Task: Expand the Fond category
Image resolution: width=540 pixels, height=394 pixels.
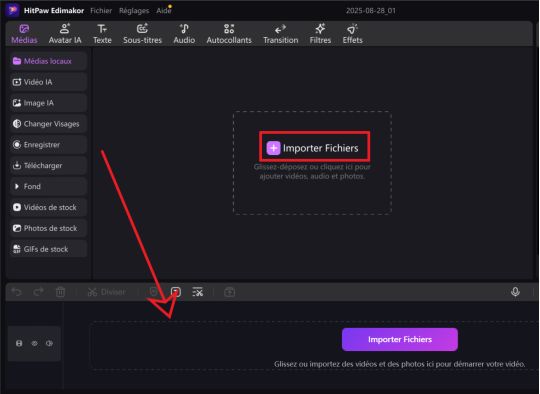Action: pos(48,186)
